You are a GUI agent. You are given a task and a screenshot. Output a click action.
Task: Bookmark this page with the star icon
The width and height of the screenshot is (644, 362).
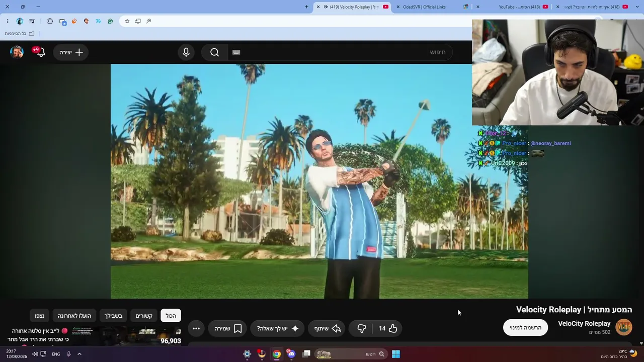coord(127,21)
